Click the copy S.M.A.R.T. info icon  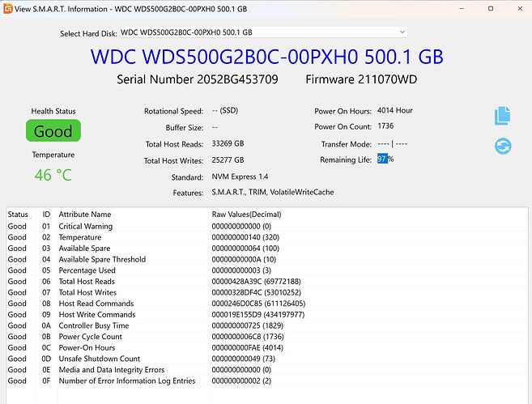(x=503, y=116)
